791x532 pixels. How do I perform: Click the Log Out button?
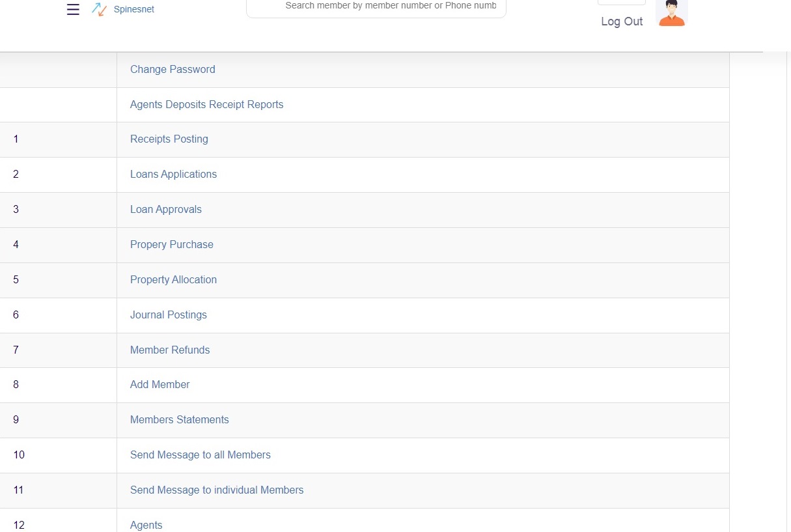tap(622, 21)
